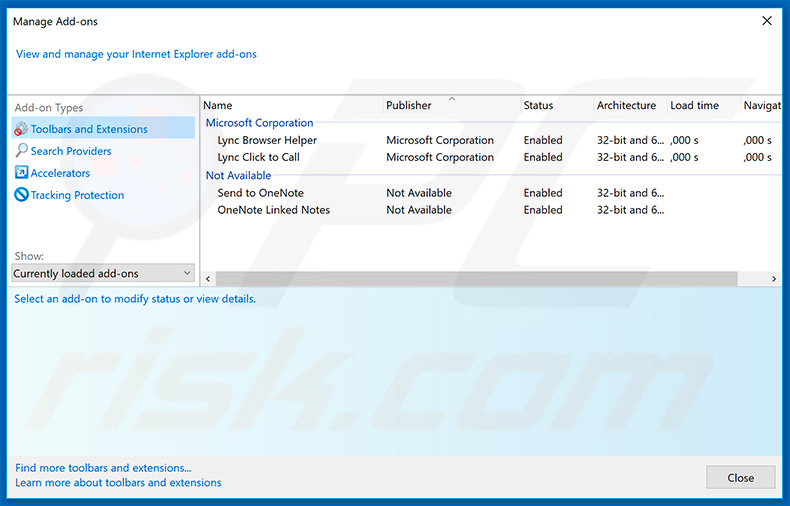Click the Not Available group header
The height and width of the screenshot is (506, 790).
point(238,175)
